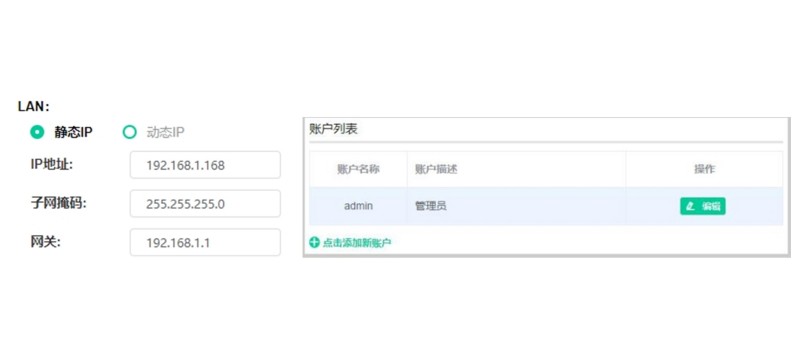Click the admin account name cell
The image size is (800, 361).
[x=358, y=206]
